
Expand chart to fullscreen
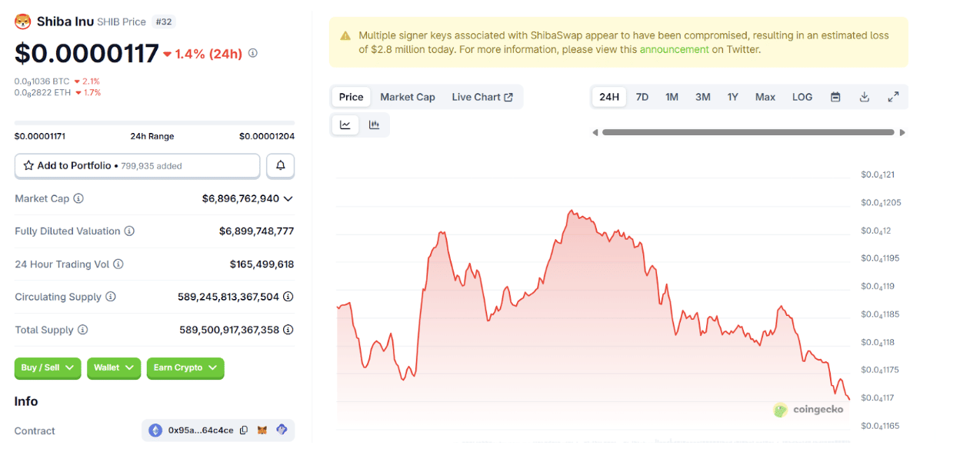893,97
